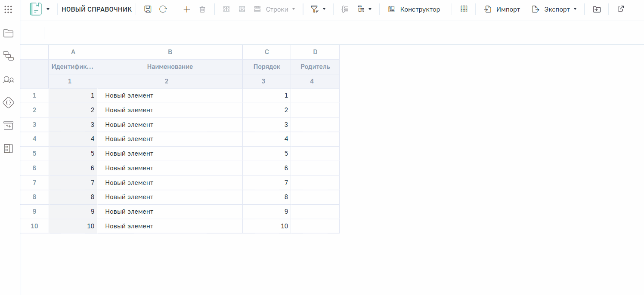The image size is (644, 295).
Task: Click Новый элемент cell in row 7
Action: [x=170, y=183]
